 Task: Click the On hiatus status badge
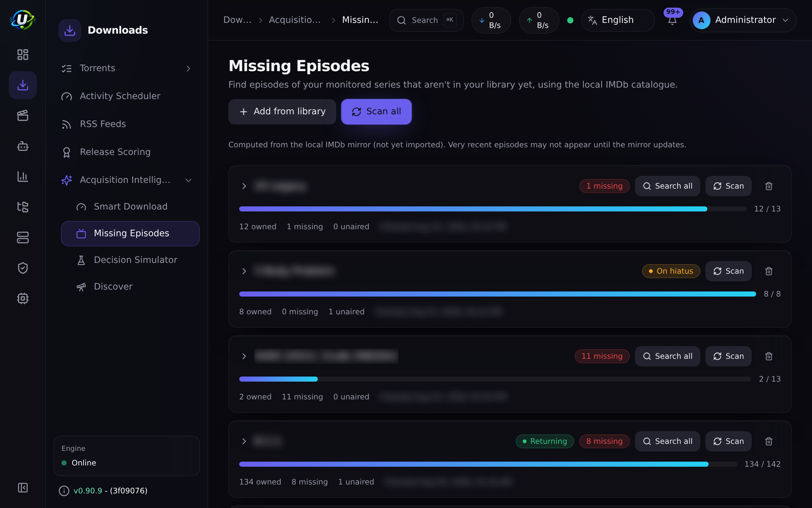pos(671,271)
